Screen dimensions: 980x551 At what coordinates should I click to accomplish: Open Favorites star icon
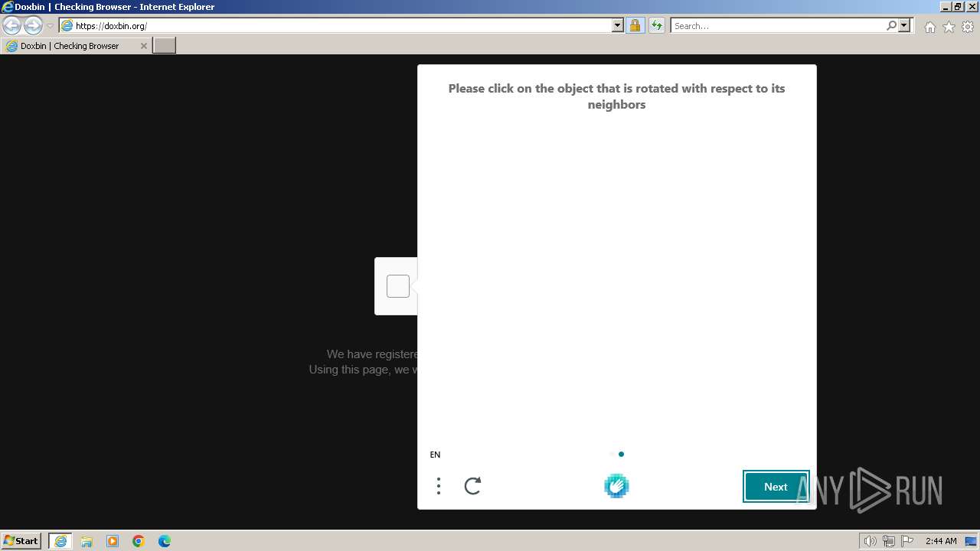949,27
